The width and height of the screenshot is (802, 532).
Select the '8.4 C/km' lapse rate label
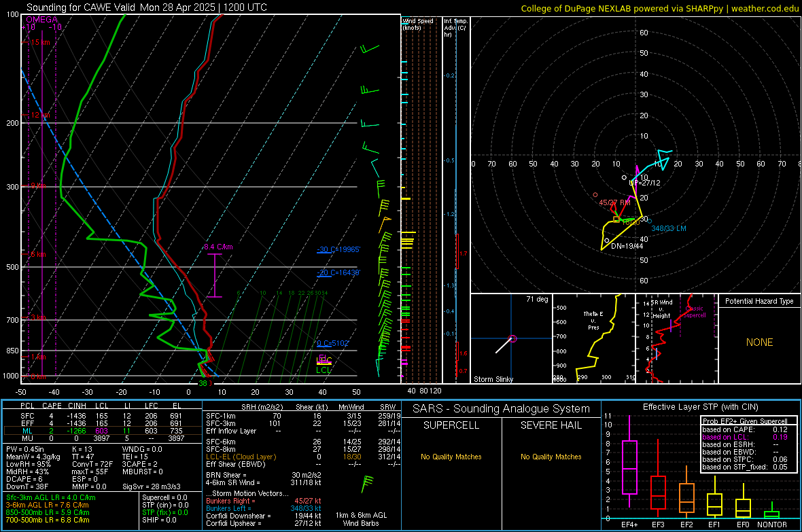(x=218, y=247)
